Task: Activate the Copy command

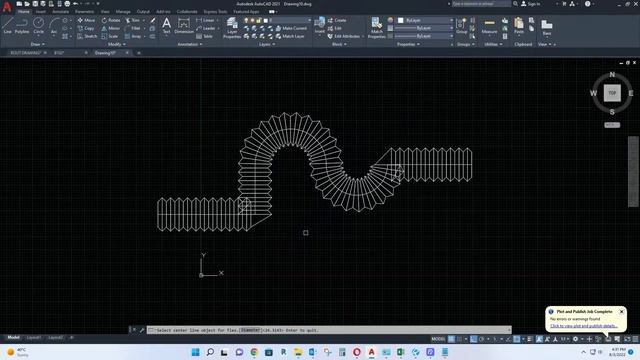Action: [86, 28]
